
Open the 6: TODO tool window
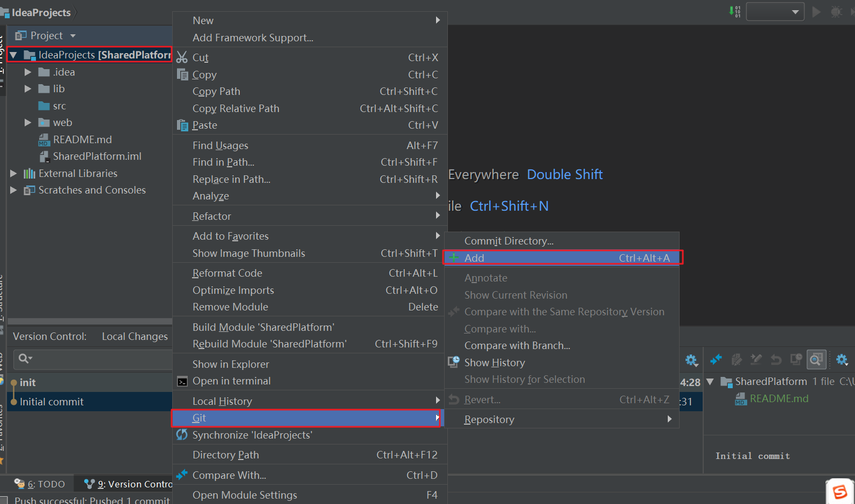[40, 484]
